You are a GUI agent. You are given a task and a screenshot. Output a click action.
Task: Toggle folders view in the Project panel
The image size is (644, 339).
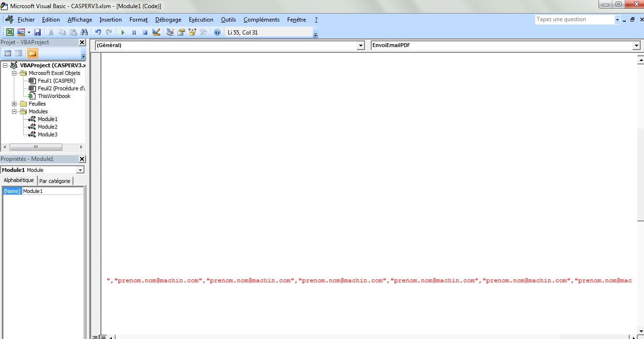click(32, 53)
